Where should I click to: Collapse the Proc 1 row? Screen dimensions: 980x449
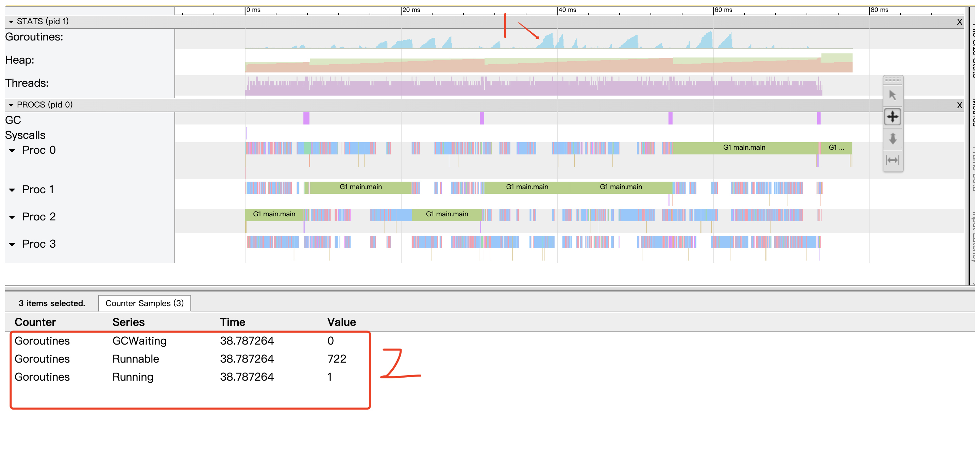click(x=12, y=190)
